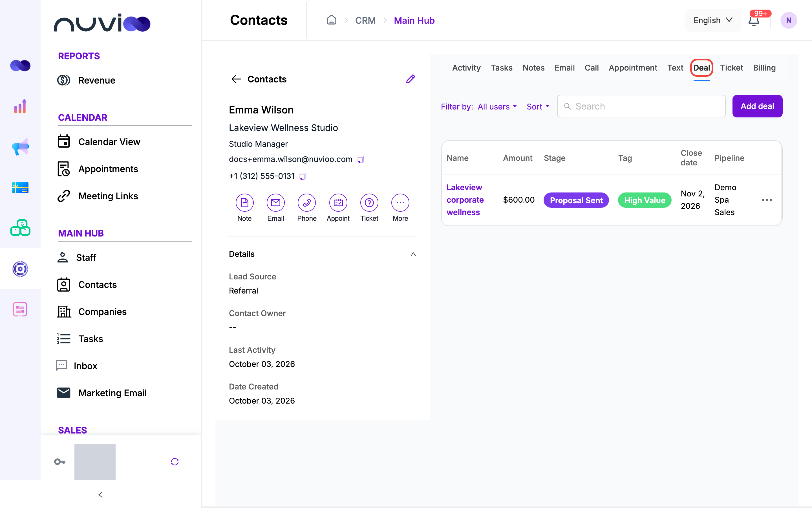Open the marketing megaphone rail icon
The width and height of the screenshot is (812, 508).
coord(20,147)
